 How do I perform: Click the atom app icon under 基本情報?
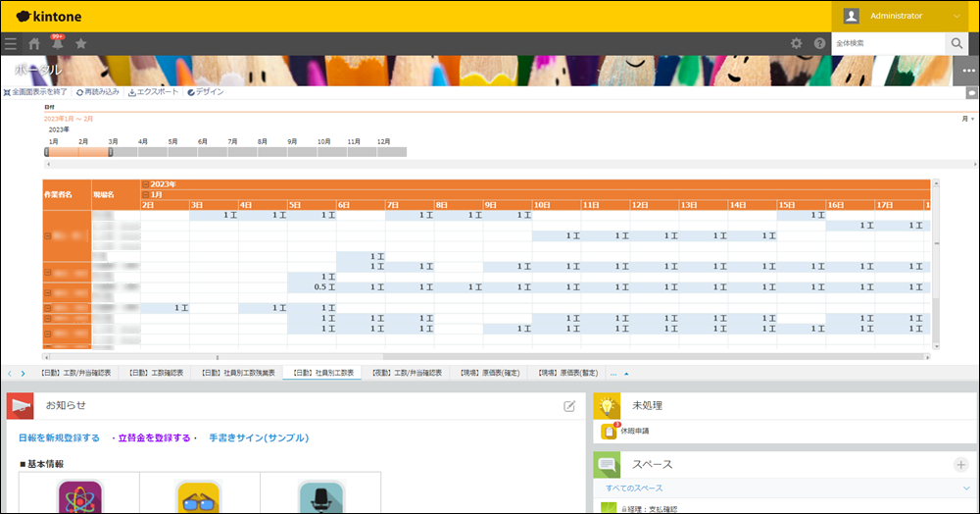click(x=80, y=497)
